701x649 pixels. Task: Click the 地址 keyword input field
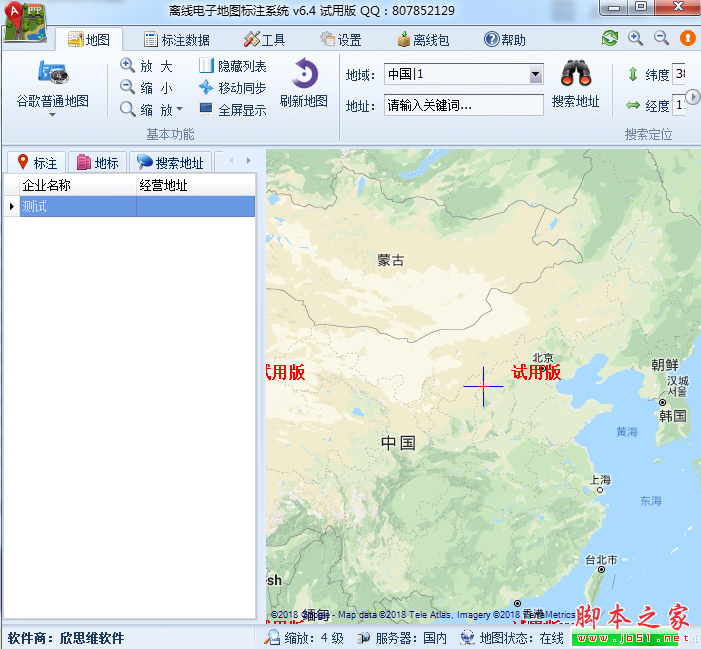click(464, 105)
